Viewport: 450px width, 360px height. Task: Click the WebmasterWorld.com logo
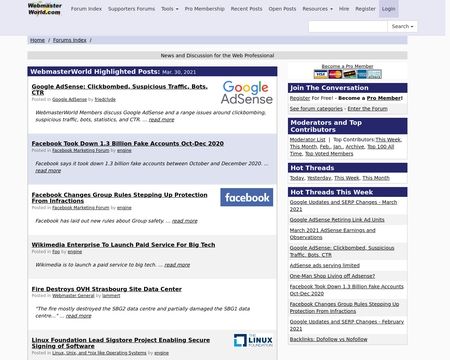click(x=45, y=9)
